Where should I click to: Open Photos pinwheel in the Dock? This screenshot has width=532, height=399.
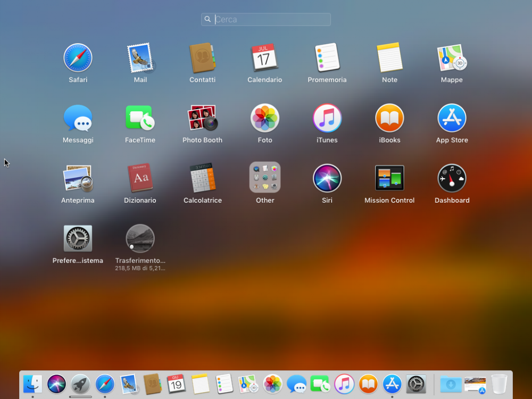(x=272, y=384)
